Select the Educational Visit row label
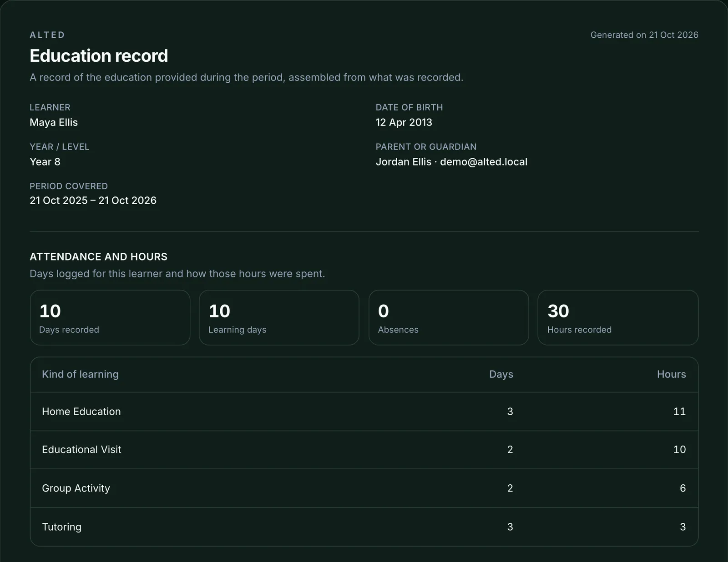Screen dimensions: 728x562 (81, 450)
